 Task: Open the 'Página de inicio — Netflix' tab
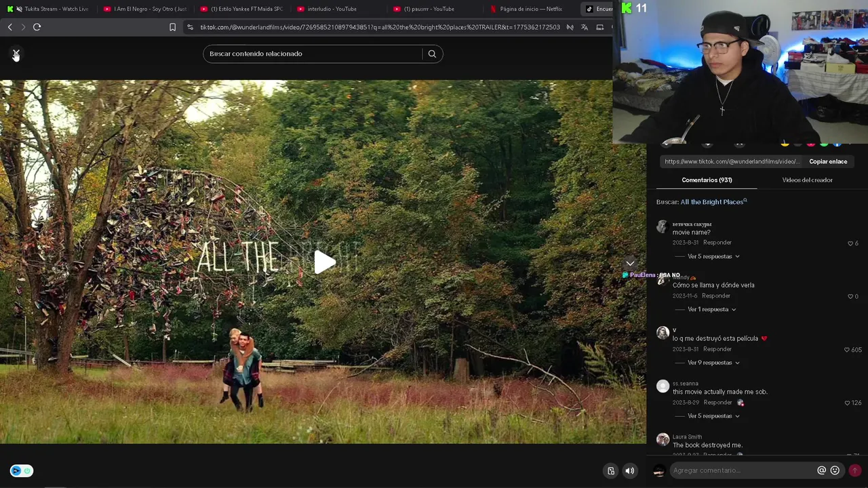(x=532, y=9)
